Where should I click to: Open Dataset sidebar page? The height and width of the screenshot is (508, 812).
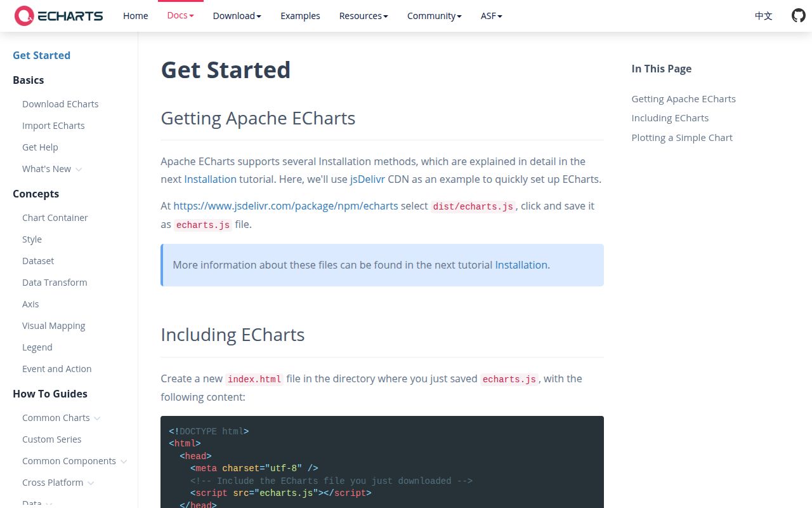[38, 261]
